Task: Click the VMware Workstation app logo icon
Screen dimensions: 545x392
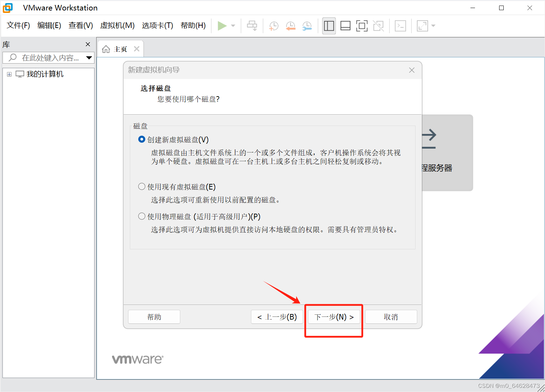Action: point(8,8)
